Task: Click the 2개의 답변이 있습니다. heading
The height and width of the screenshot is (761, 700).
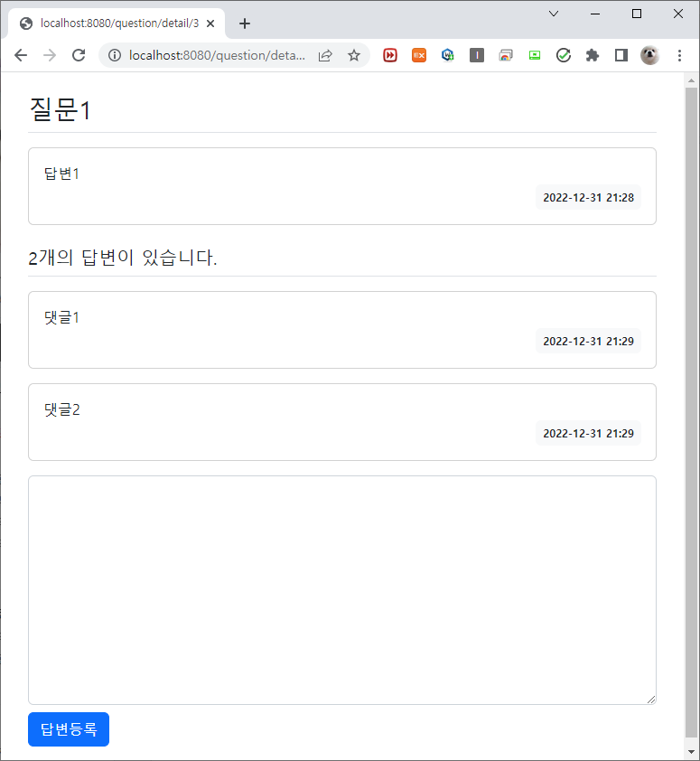Action: tap(122, 258)
